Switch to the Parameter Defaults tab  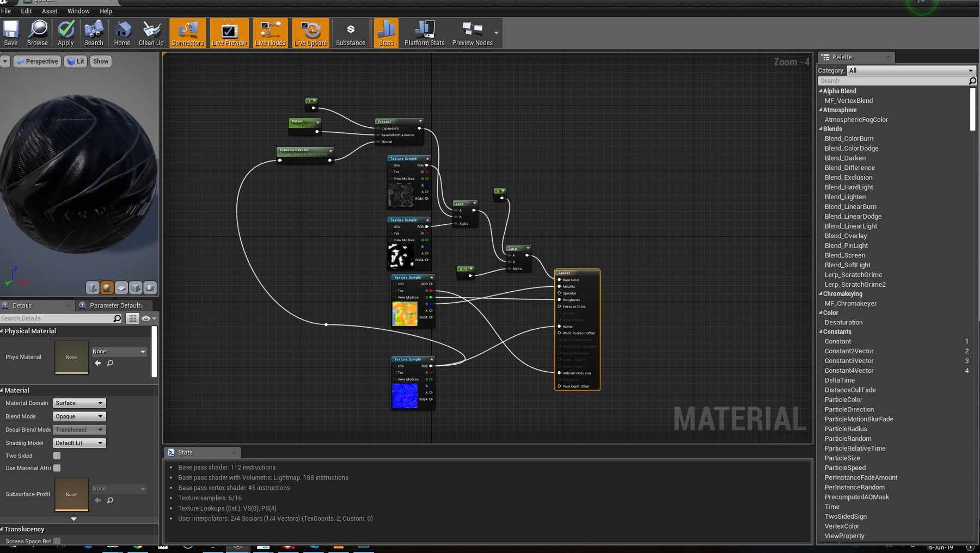pos(115,305)
